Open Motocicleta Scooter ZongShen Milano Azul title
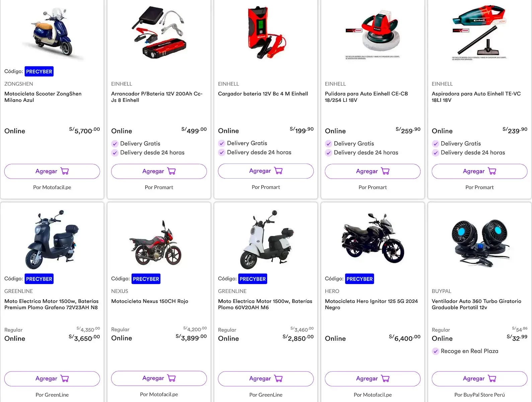532x402 pixels. pos(43,97)
